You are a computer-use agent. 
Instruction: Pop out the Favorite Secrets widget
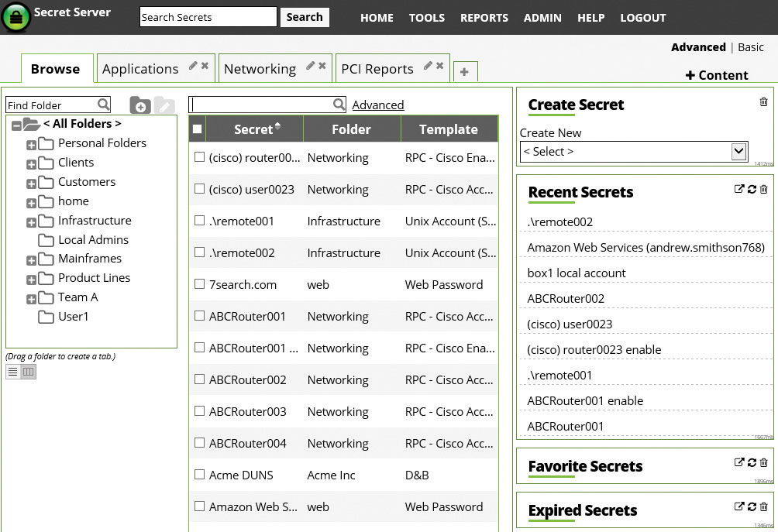(739, 462)
